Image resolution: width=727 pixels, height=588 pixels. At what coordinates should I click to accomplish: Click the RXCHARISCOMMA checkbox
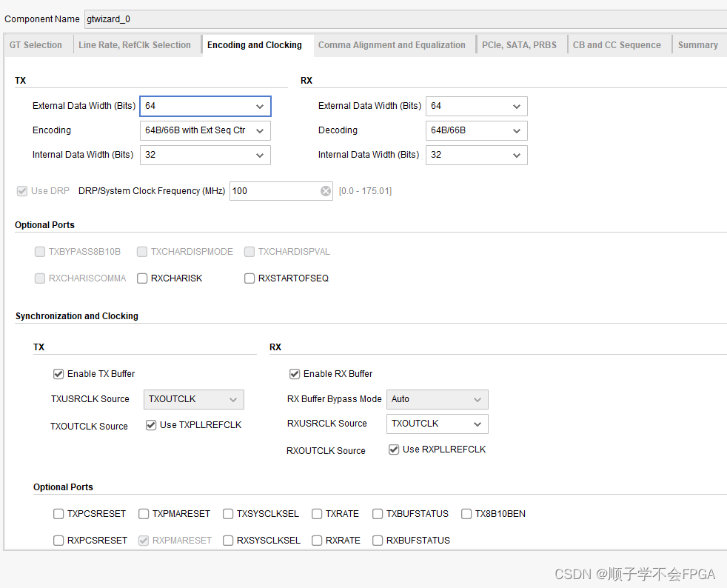coord(40,278)
